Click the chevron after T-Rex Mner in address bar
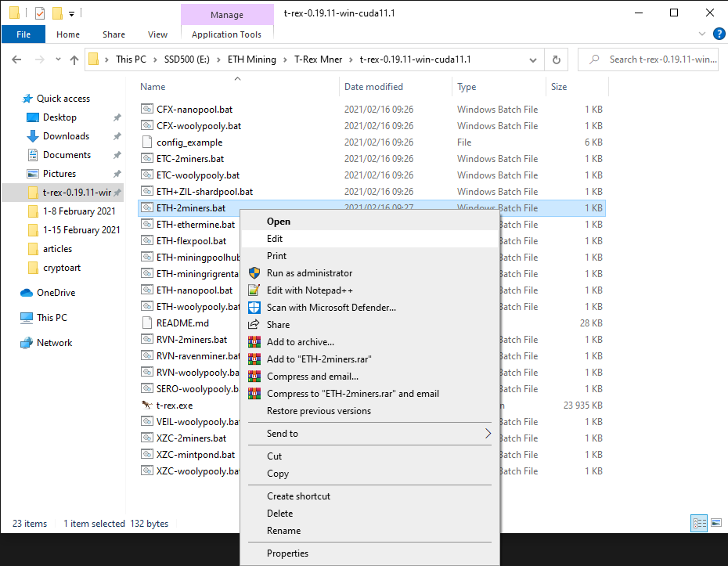728x566 pixels. 351,59
